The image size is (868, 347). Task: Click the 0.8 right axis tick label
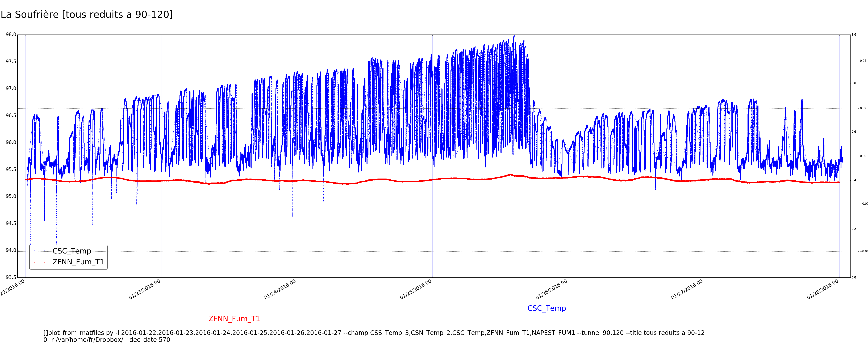click(854, 83)
